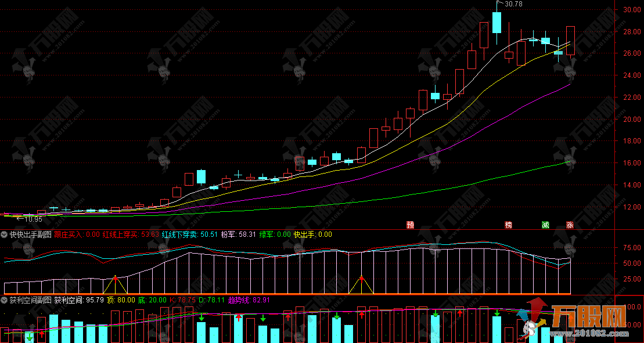Viewport: 644px width, 343px height.
Task: Click the 30.78 high price label
Action: [514, 3]
